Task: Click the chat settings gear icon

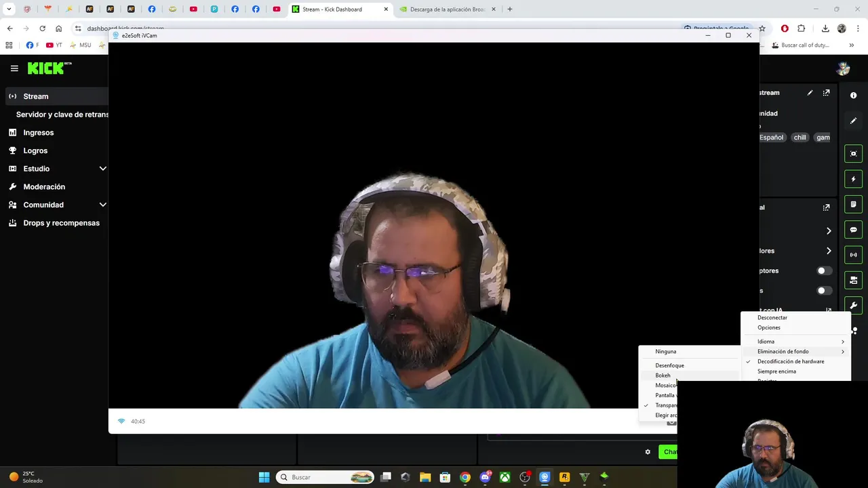Action: click(648, 452)
